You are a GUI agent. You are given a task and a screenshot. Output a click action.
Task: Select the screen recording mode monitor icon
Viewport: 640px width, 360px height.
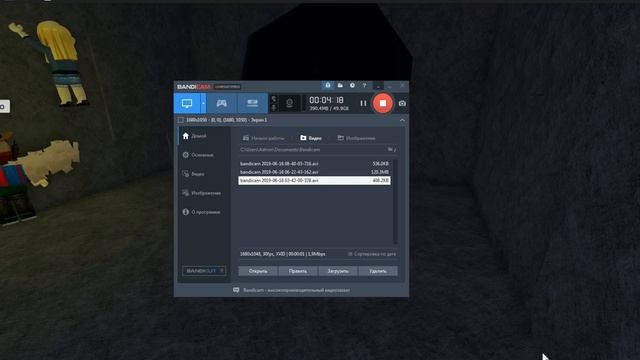[x=187, y=103]
